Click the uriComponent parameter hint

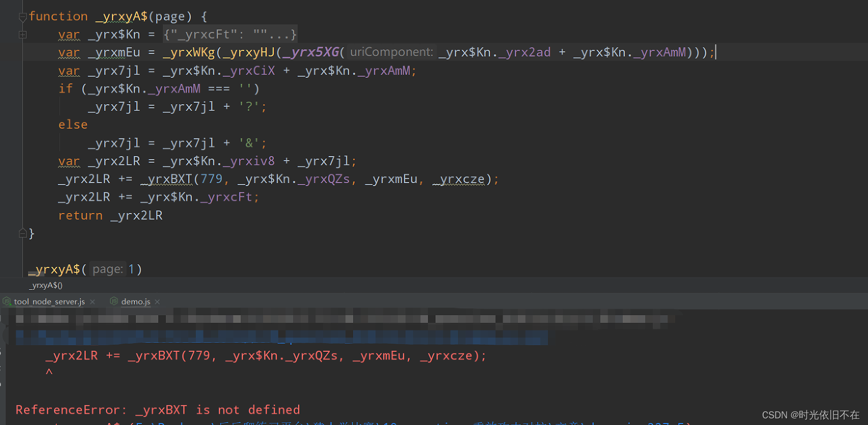(x=391, y=52)
